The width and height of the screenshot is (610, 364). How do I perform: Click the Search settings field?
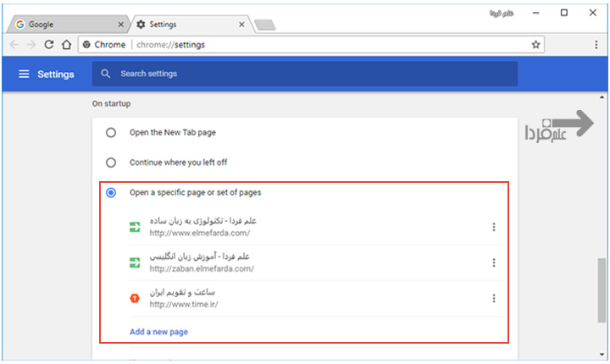click(313, 74)
